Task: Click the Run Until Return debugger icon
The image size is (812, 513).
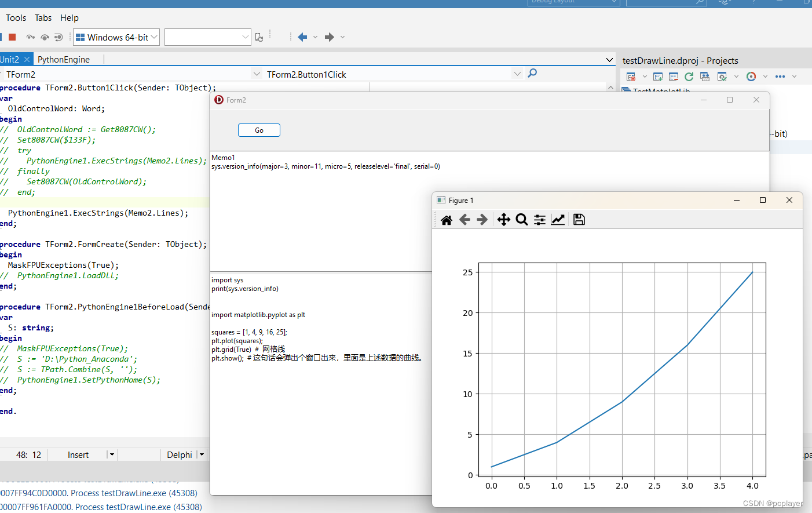Action: coord(58,37)
